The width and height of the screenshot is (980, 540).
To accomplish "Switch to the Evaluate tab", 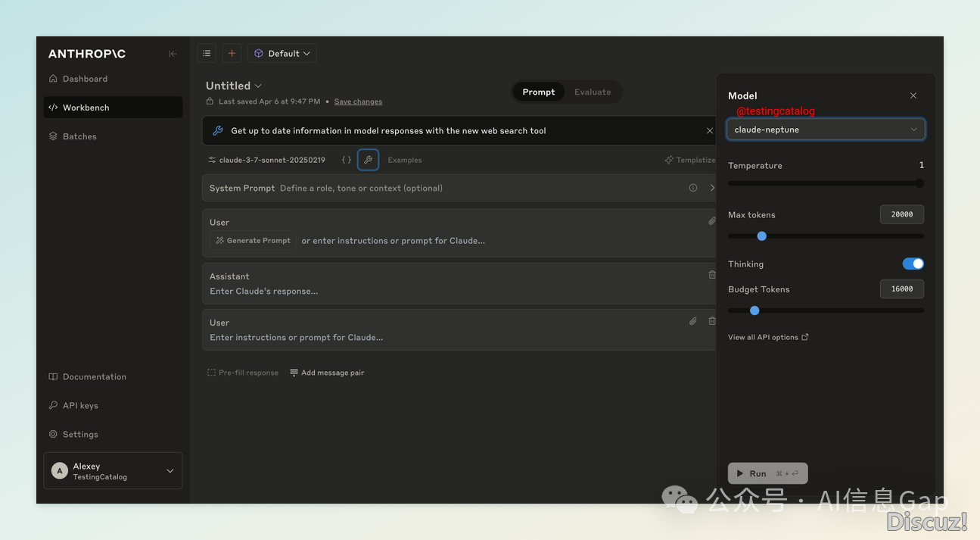I will 592,92.
